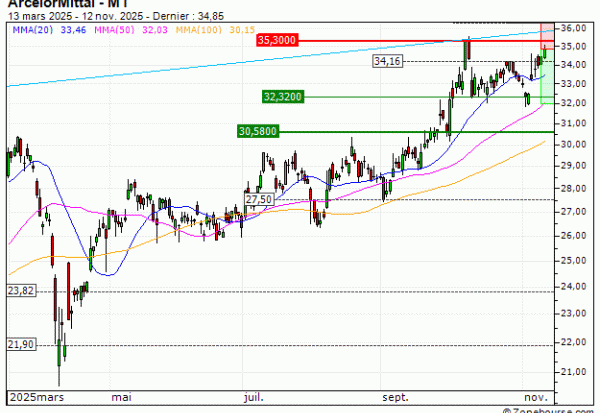Click the 22,00 y-axis tick
Viewport: 600px width, 413px height.
pyautogui.click(x=574, y=342)
